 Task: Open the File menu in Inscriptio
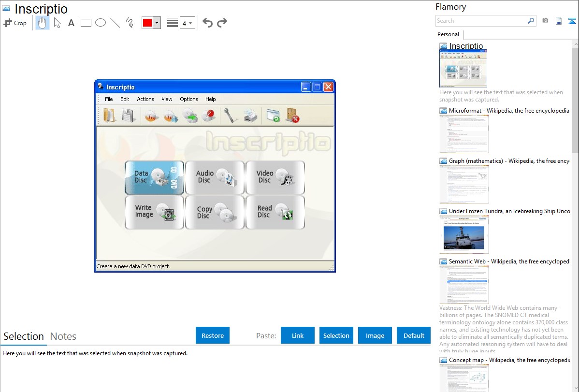click(x=109, y=99)
